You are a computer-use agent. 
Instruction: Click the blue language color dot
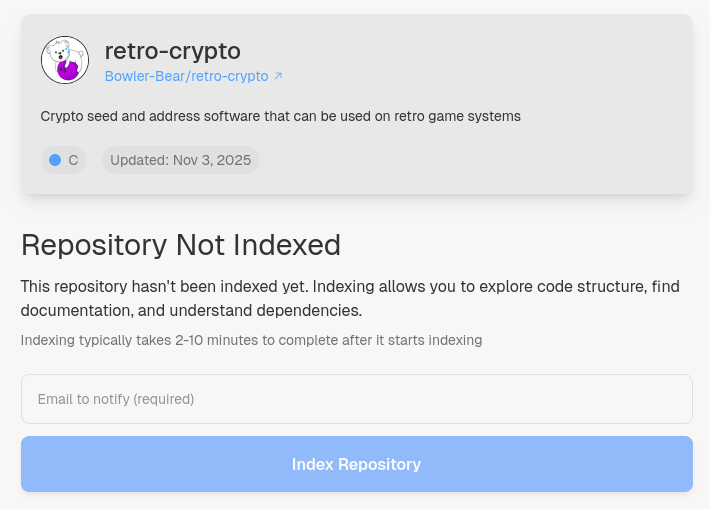click(55, 160)
